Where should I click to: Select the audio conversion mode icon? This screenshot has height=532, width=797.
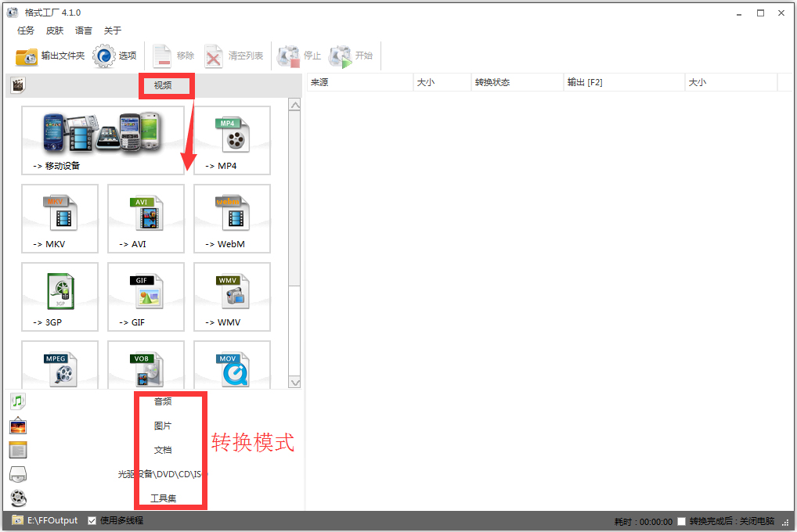coord(17,401)
